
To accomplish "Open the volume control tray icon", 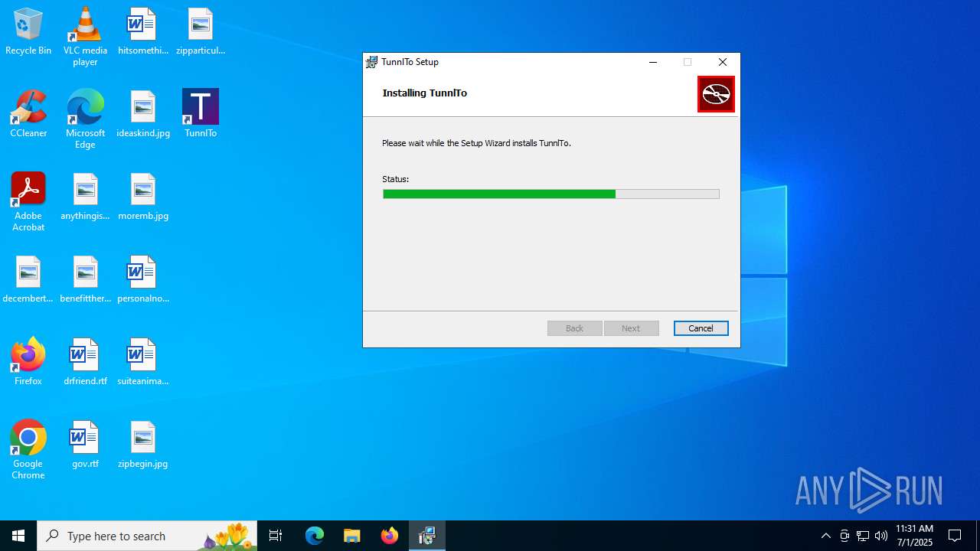I will [x=881, y=536].
